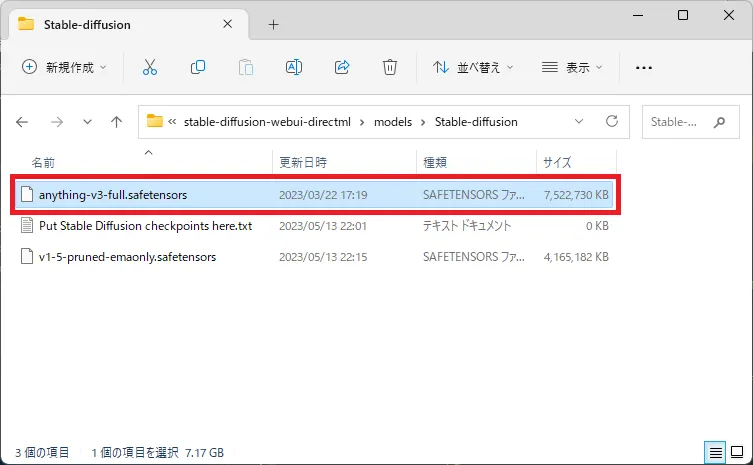The height and width of the screenshot is (465, 753).
Task: Select v1-5-pruned-emaonly.safetensors file
Action: click(127, 256)
